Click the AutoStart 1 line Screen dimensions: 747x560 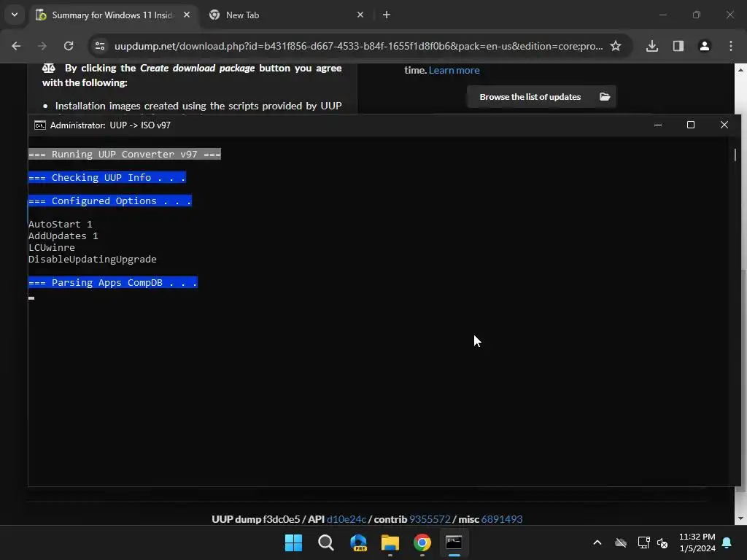point(60,224)
